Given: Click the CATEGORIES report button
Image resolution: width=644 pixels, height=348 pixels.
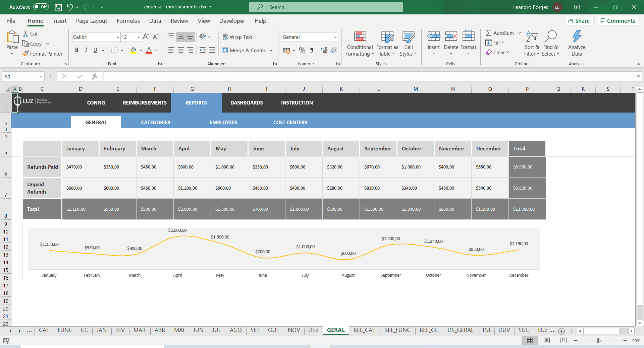Looking at the screenshot, I should (155, 122).
